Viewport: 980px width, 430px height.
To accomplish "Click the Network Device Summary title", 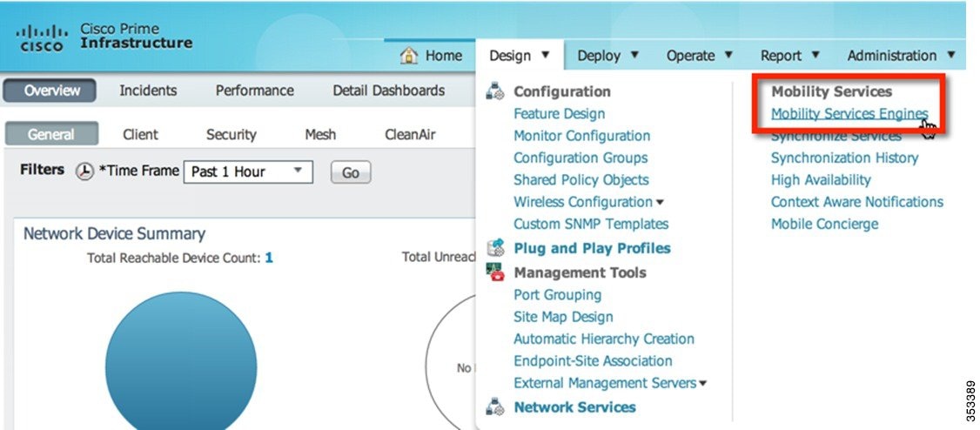I will pos(114,234).
